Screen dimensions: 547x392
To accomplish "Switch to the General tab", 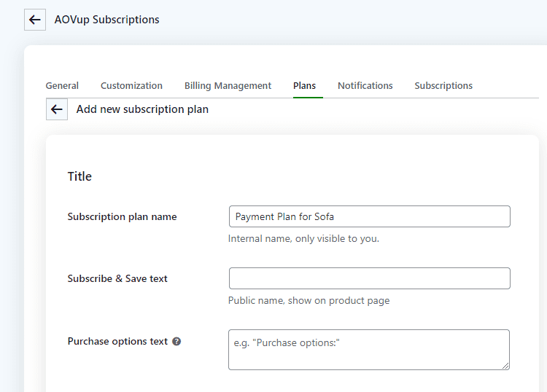I will pos(62,86).
